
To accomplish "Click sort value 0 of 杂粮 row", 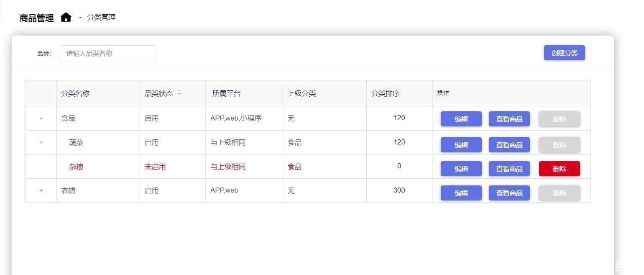I will (x=399, y=166).
